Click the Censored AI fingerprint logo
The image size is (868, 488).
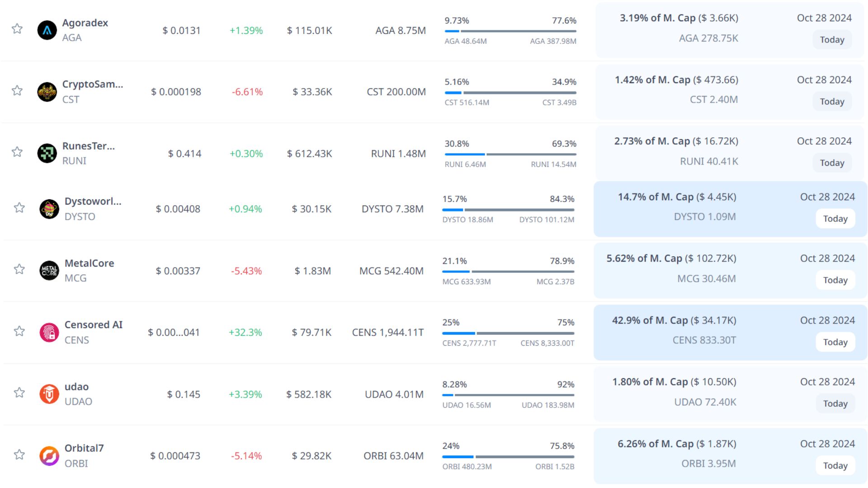[49, 333]
